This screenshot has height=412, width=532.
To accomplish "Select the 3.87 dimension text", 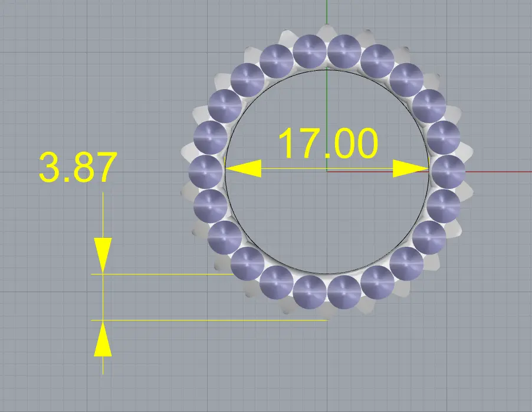I will pos(77,168).
